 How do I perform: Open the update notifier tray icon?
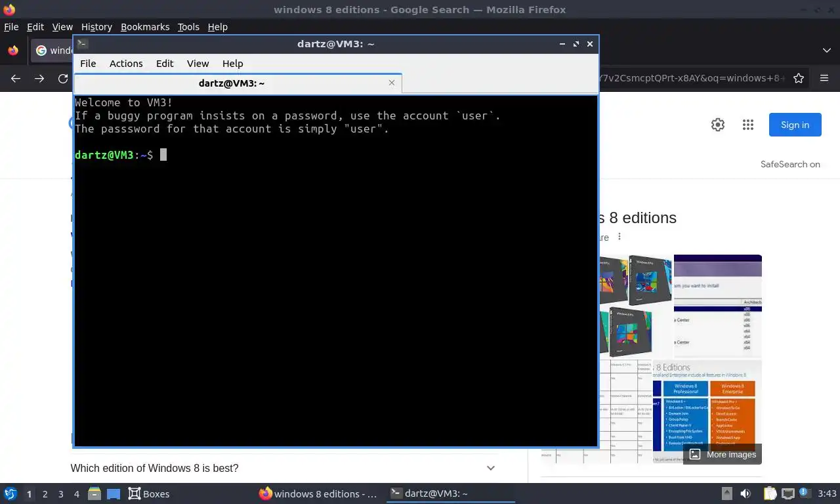coord(805,493)
